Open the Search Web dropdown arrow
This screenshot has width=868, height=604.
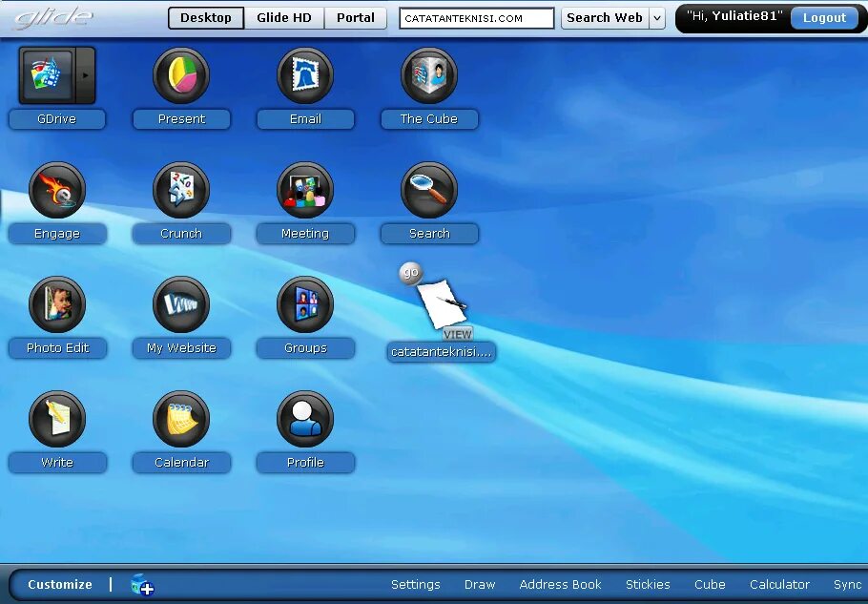(657, 18)
